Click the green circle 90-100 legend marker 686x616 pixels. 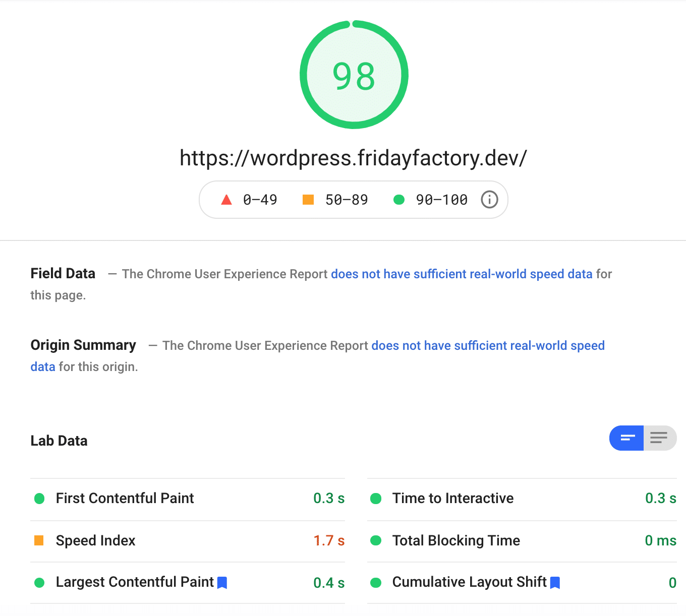(399, 200)
